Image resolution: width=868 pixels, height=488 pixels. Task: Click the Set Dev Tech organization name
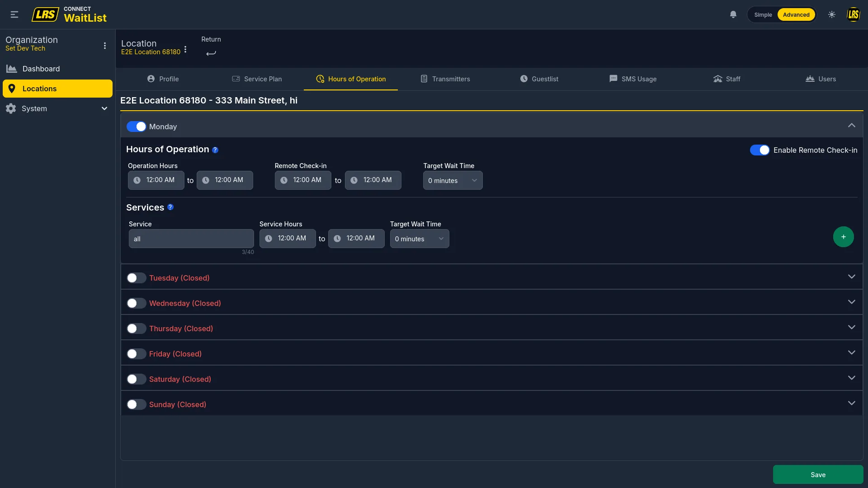point(25,48)
